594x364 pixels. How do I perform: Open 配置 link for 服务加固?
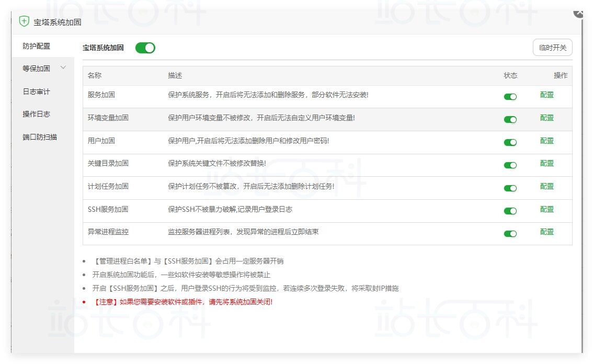point(546,95)
